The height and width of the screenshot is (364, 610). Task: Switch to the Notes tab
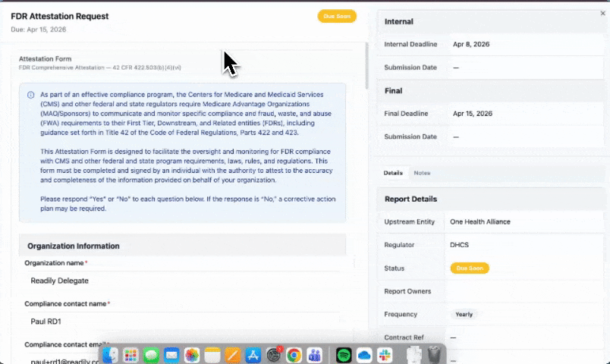(422, 173)
